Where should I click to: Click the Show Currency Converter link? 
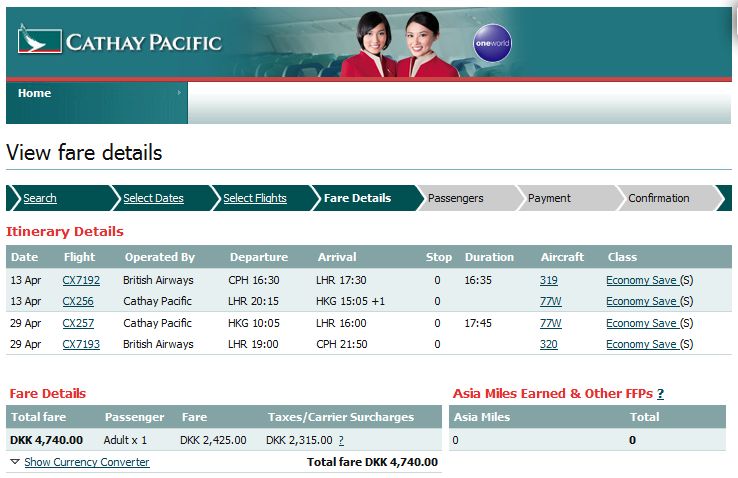coord(86,462)
